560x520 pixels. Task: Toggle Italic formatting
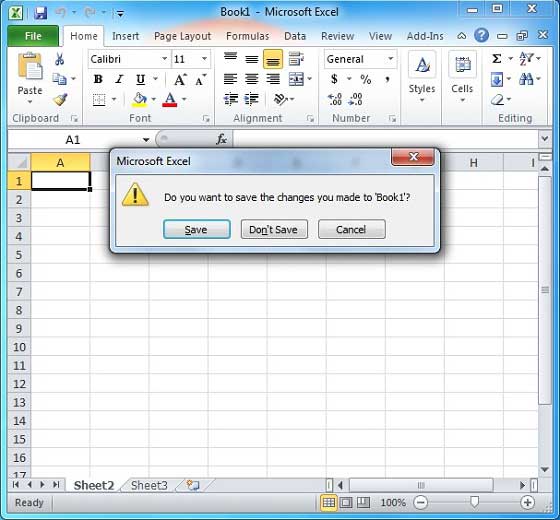click(119, 79)
